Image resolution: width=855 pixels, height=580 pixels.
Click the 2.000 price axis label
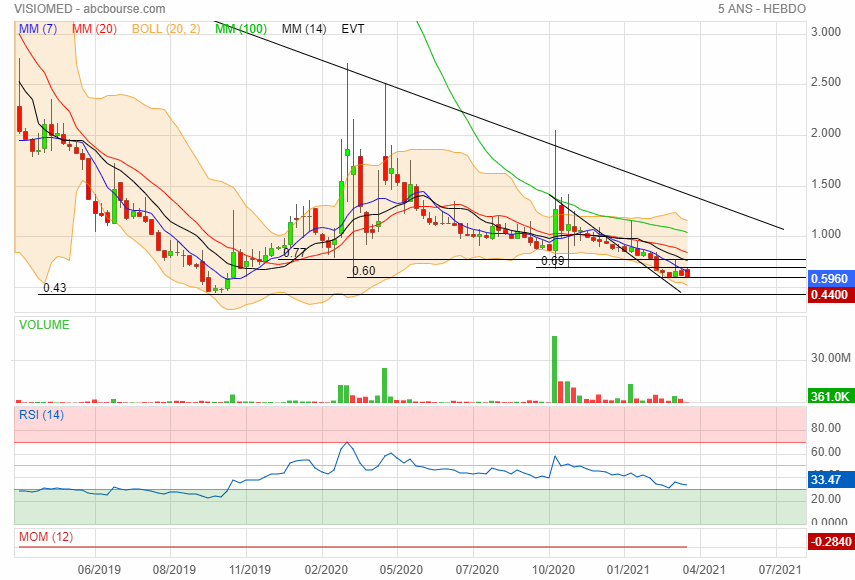(826, 133)
